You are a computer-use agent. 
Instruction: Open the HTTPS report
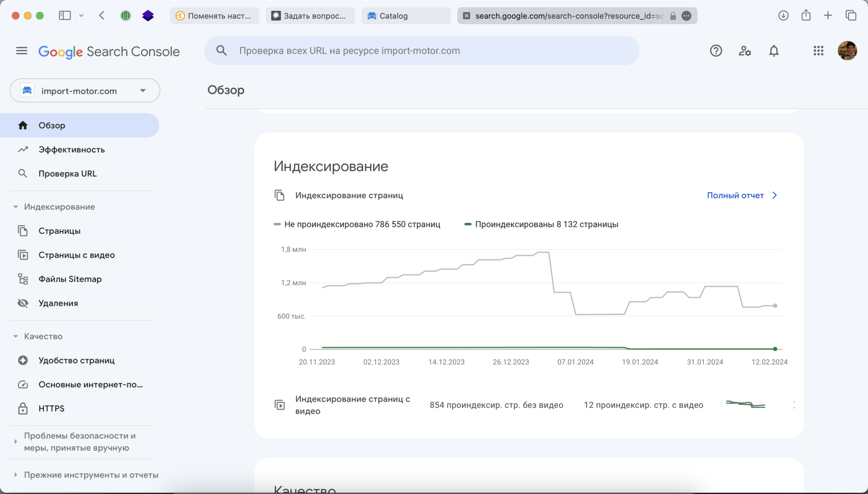tap(80, 409)
